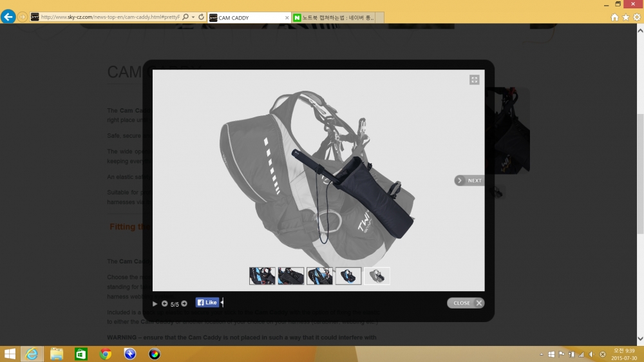Click the volume speaker tray icon
The height and width of the screenshot is (362, 644).
[591, 354]
